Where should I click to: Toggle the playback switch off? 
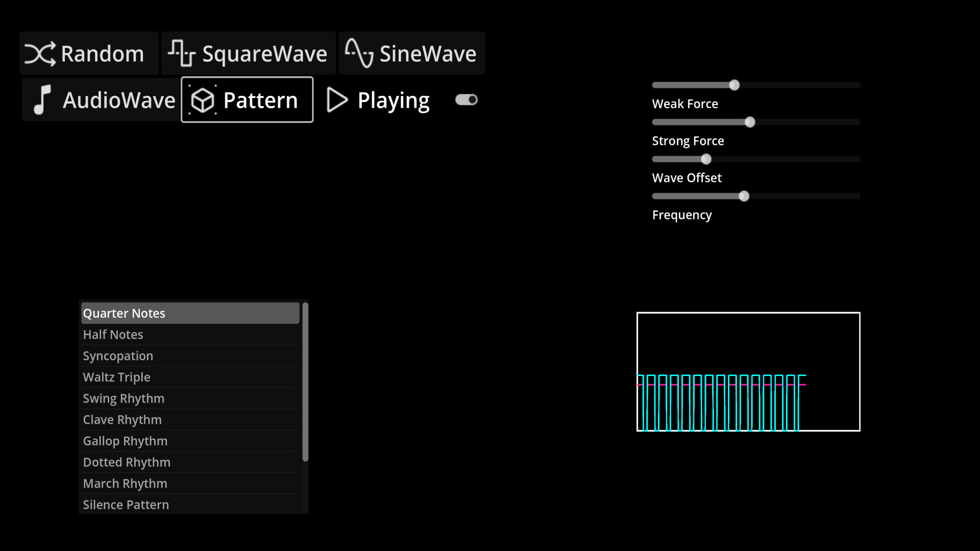click(x=466, y=99)
